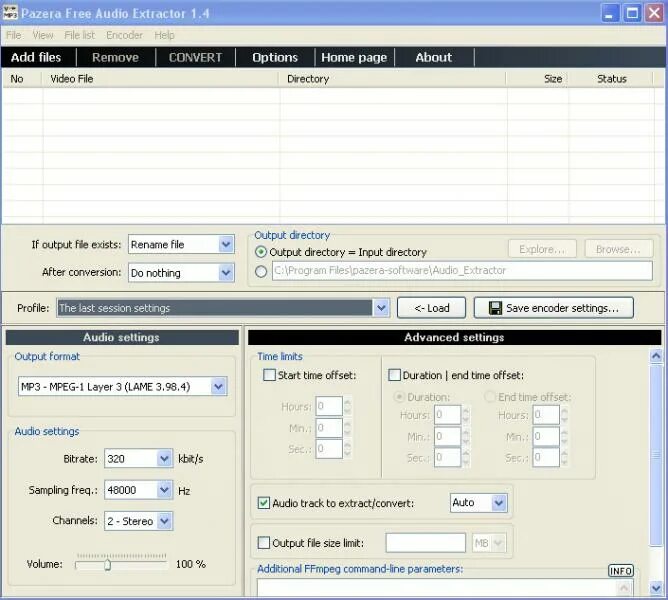Click the Directory column header

pyautogui.click(x=392, y=79)
